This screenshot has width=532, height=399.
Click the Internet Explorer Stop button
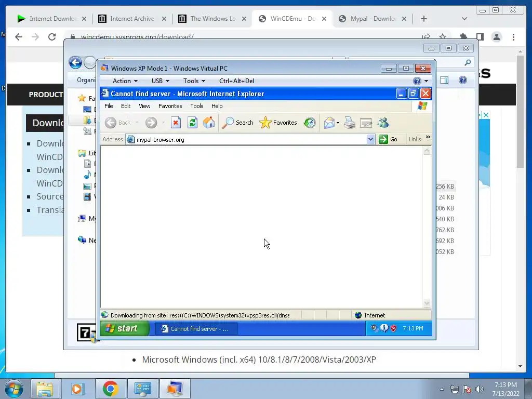coord(176,123)
